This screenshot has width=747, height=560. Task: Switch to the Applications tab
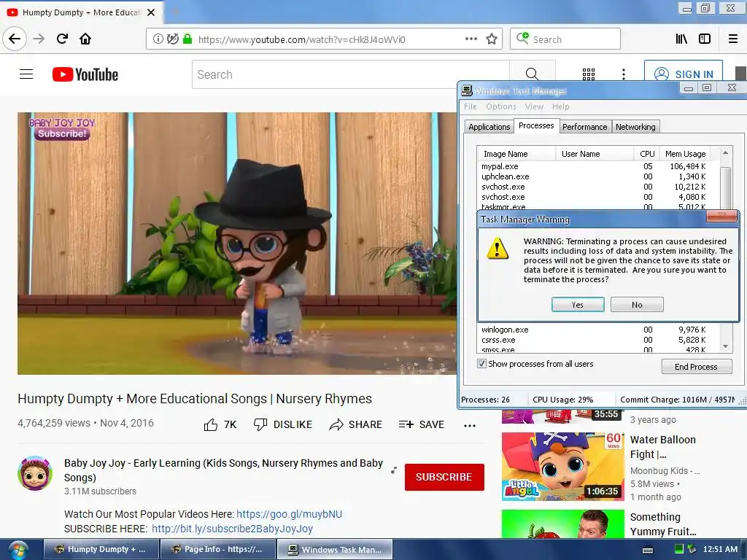point(489,127)
